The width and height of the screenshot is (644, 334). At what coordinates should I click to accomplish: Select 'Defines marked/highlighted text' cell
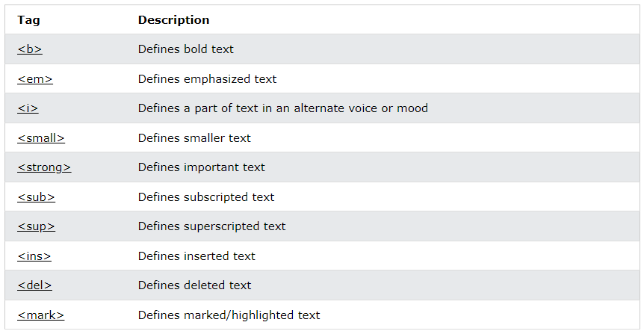tap(229, 315)
